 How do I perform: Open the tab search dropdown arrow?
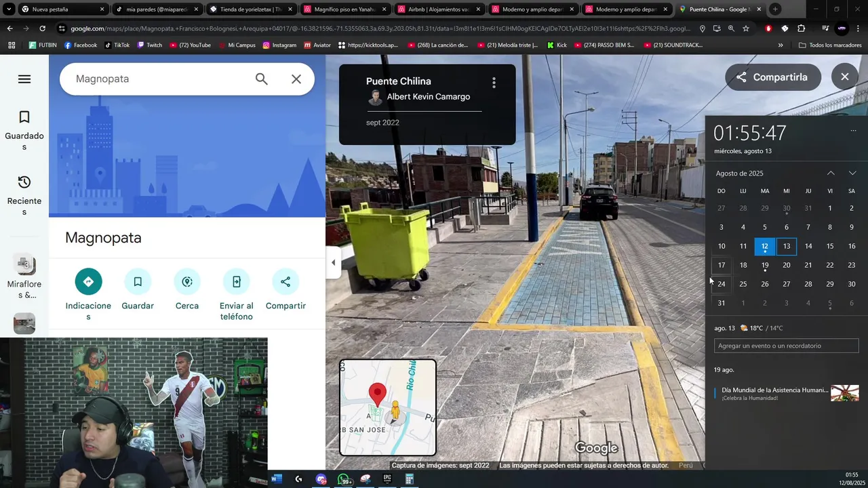point(9,9)
